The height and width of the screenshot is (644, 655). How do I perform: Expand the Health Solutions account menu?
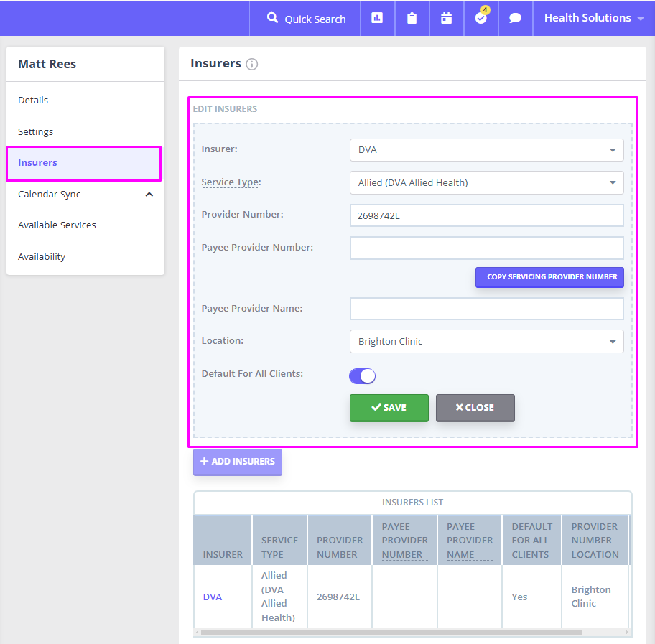coord(593,18)
